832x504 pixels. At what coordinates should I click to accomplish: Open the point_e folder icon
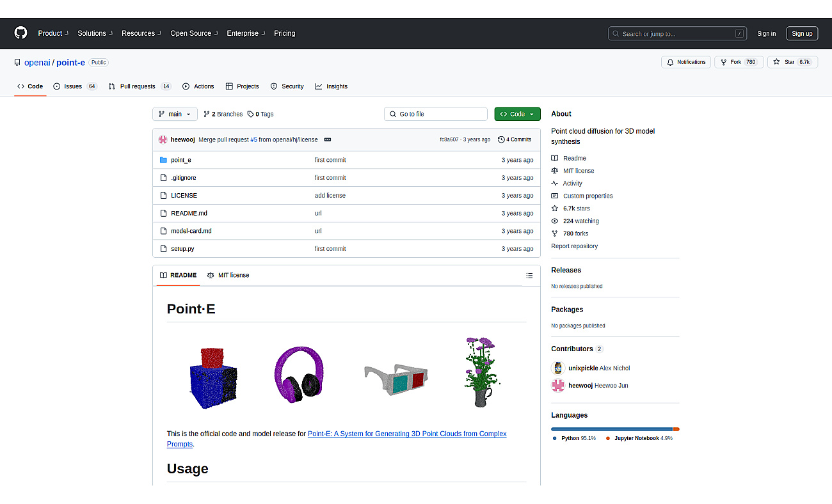pyautogui.click(x=163, y=160)
